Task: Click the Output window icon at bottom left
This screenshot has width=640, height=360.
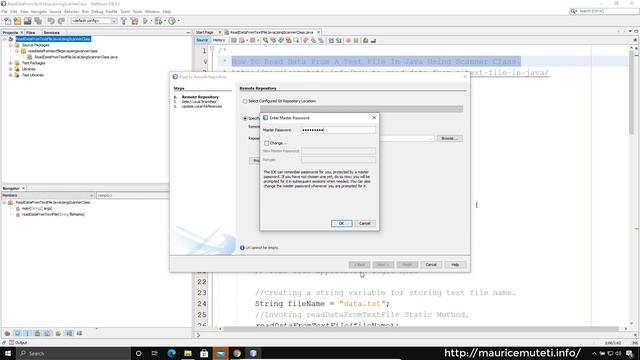Action: [x=11, y=342]
